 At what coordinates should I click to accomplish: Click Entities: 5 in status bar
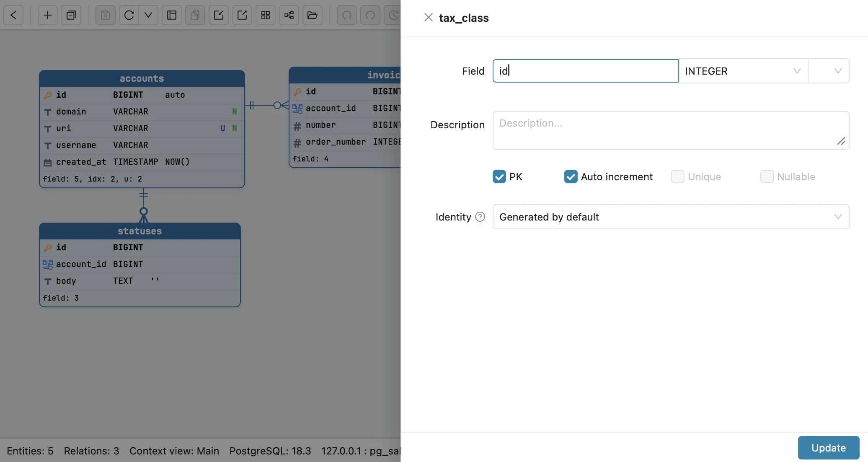(30, 451)
